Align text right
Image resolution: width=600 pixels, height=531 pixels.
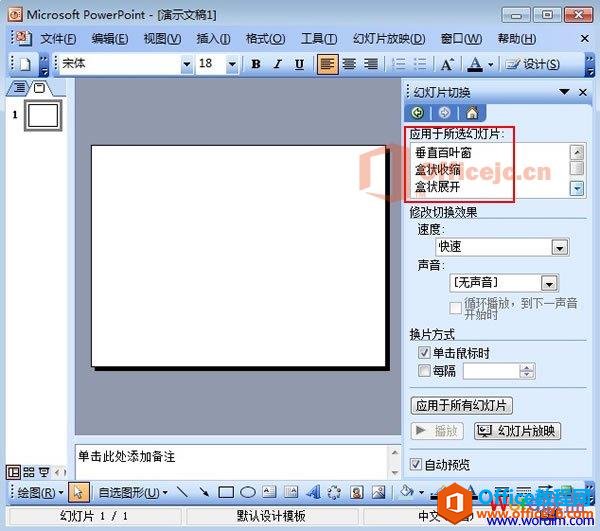click(x=371, y=64)
